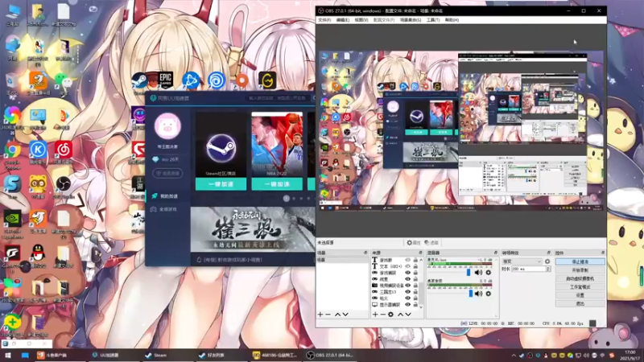Click the start recording button in OBS Controls

580,270
